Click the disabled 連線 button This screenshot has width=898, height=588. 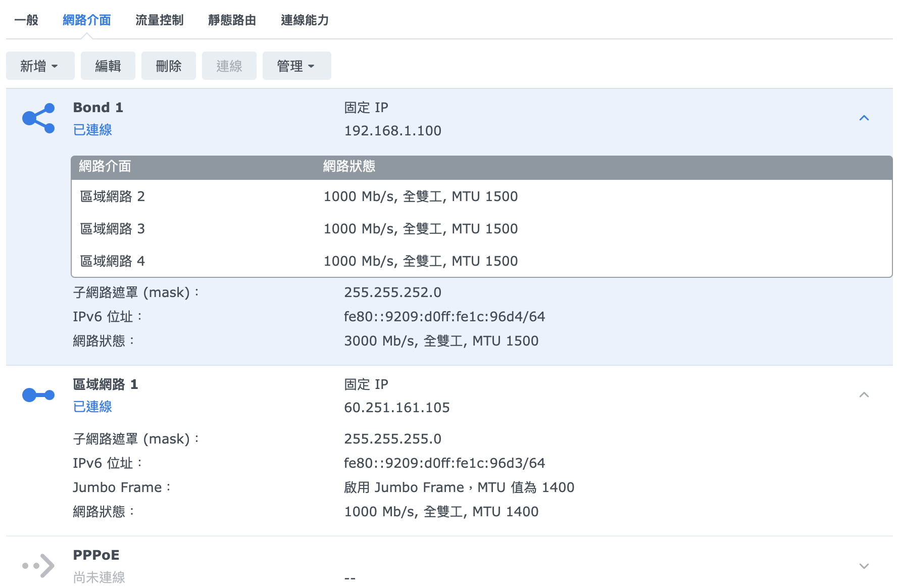click(x=229, y=66)
